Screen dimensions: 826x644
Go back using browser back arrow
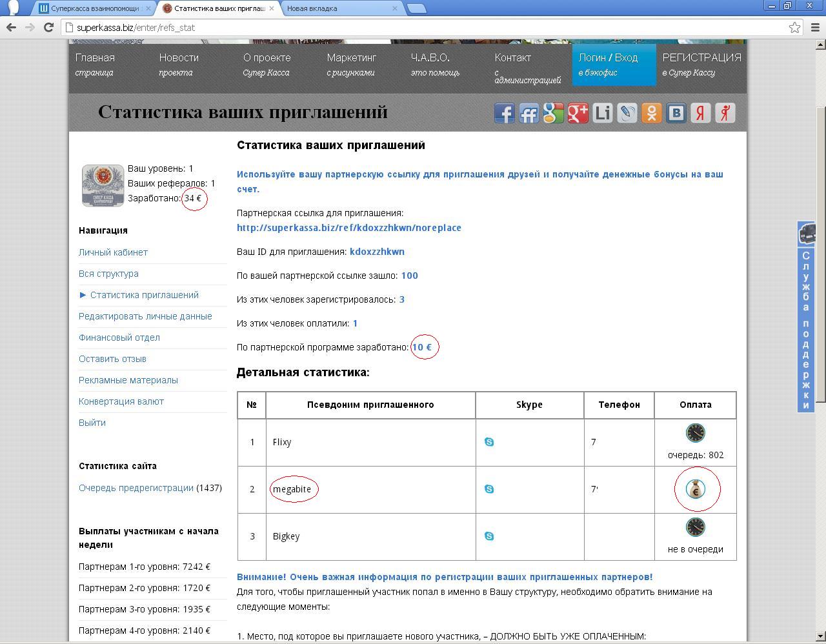coord(11,27)
